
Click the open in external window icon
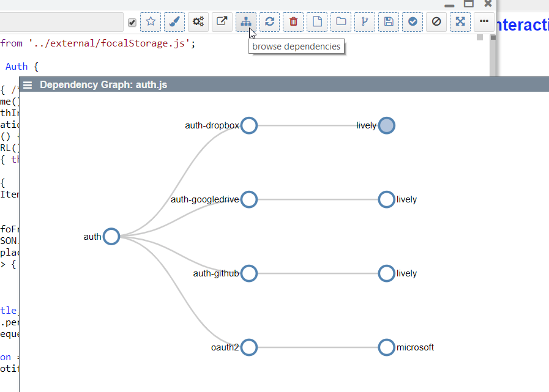(x=222, y=22)
